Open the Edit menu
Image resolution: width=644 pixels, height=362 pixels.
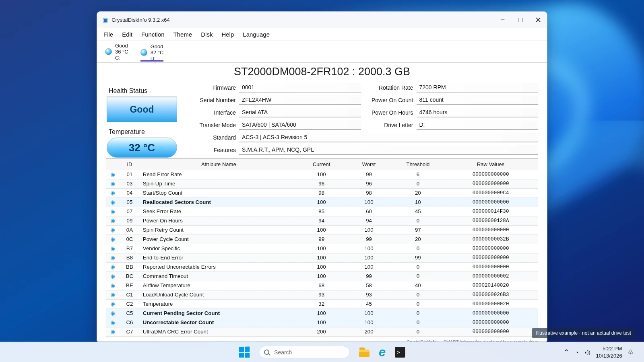tap(127, 35)
